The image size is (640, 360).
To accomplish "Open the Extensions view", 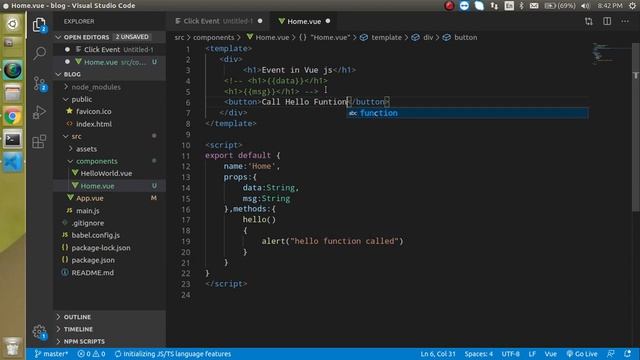I will coord(39,141).
